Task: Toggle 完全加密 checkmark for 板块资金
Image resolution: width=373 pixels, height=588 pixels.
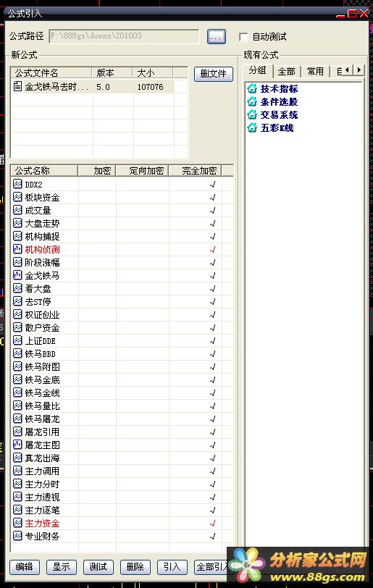Action: tap(213, 197)
